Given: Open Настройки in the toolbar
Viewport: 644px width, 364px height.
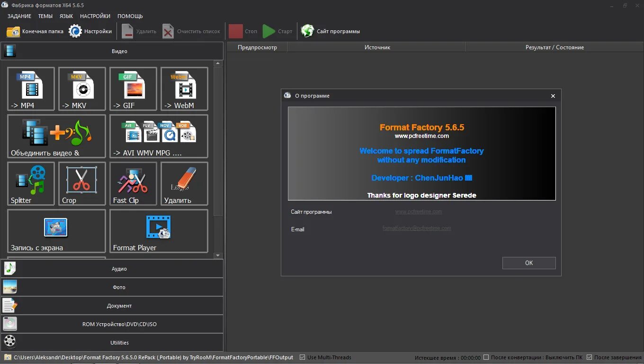Looking at the screenshot, I should coord(90,31).
